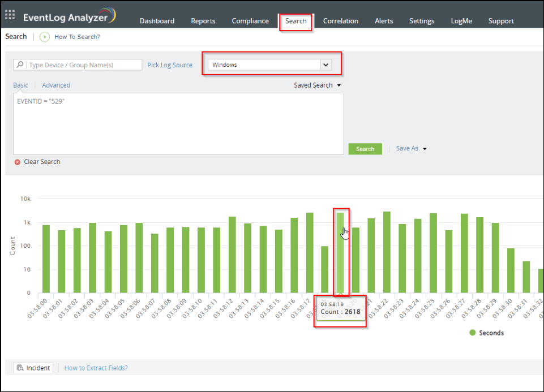Click the How To Search play icon
The height and width of the screenshot is (392, 544).
(45, 37)
